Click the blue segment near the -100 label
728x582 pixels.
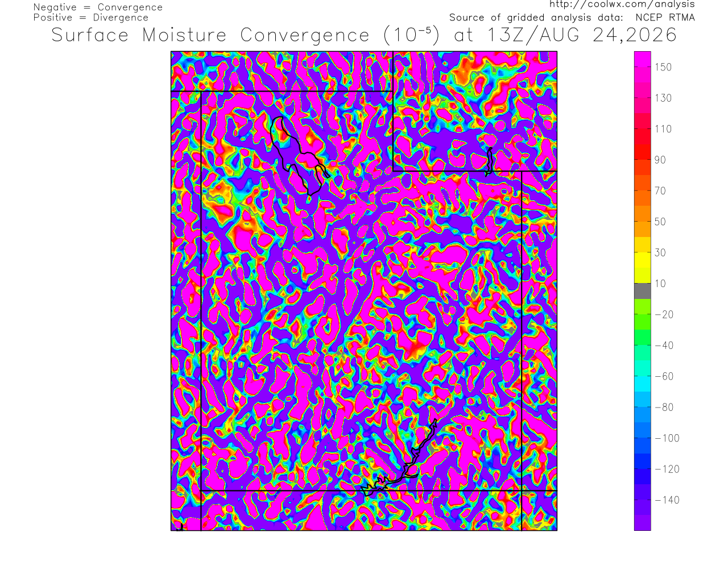643,438
